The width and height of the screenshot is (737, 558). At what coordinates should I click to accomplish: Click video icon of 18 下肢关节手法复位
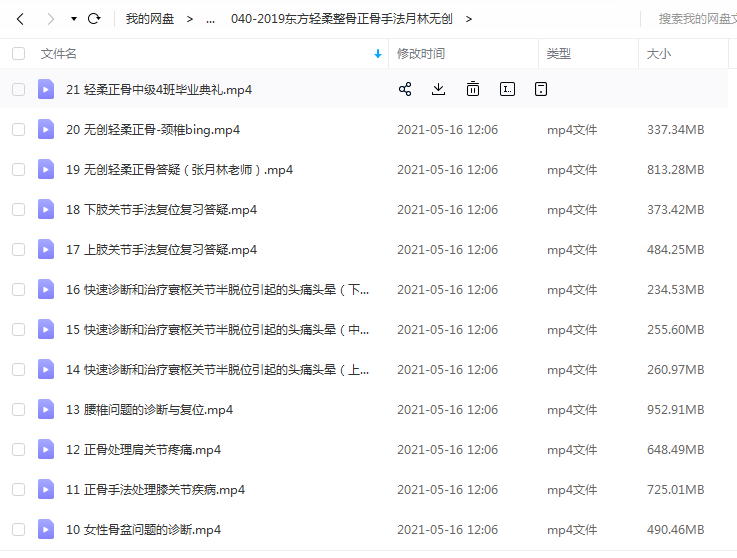click(46, 209)
